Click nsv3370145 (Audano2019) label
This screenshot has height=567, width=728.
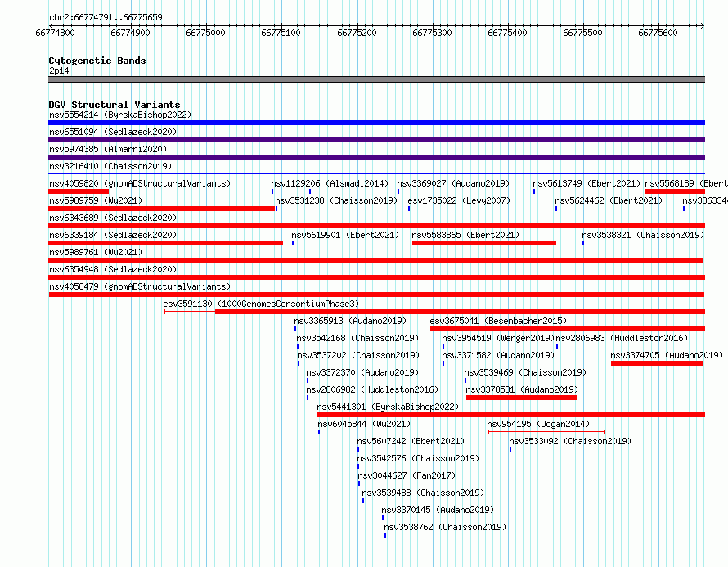point(438,510)
